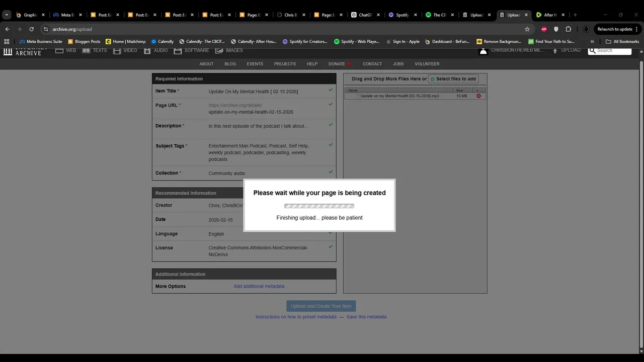Screen dimensions: 644x362
Task: Open Internet Archive SOFTWARE section
Action: click(x=192, y=50)
